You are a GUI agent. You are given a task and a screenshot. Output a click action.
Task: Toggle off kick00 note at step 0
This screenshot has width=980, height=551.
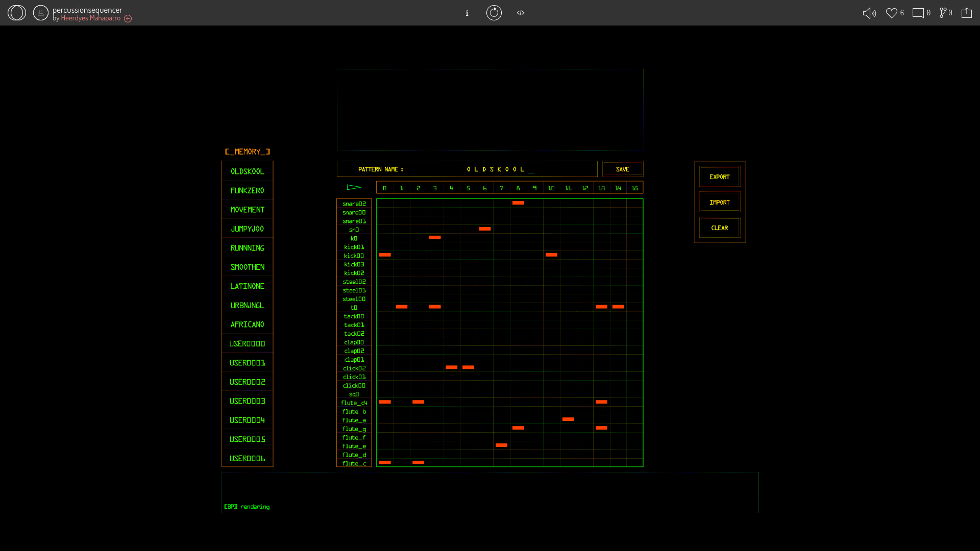[385, 255]
